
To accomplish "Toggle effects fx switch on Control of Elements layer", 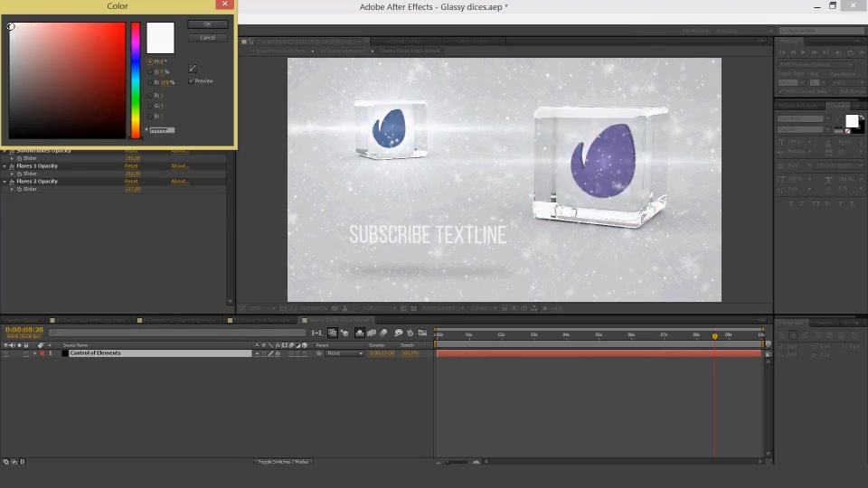I will tap(278, 353).
